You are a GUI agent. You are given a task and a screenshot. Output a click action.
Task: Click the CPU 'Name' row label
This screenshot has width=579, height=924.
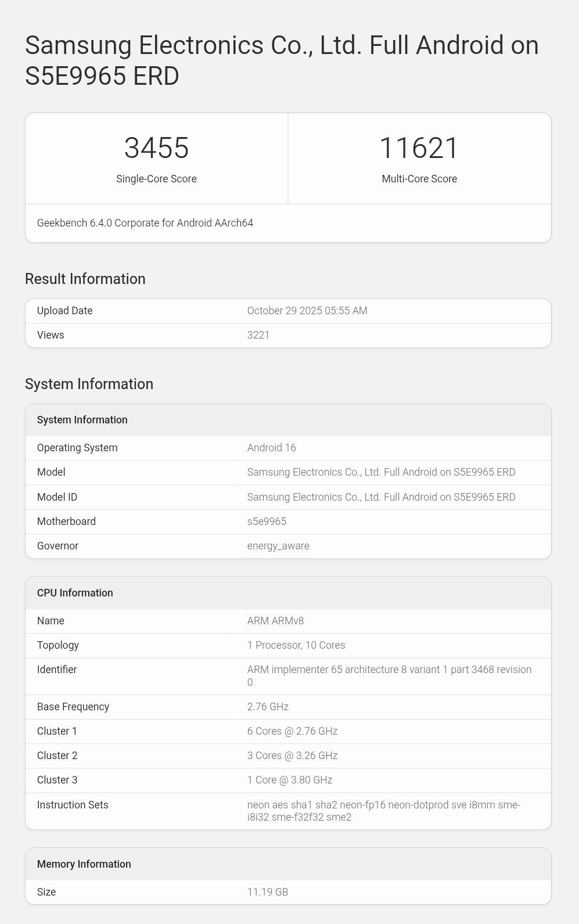click(x=51, y=621)
